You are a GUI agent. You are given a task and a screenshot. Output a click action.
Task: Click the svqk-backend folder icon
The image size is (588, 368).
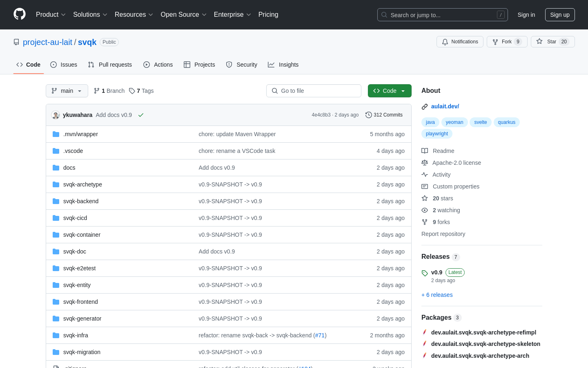coord(56,201)
